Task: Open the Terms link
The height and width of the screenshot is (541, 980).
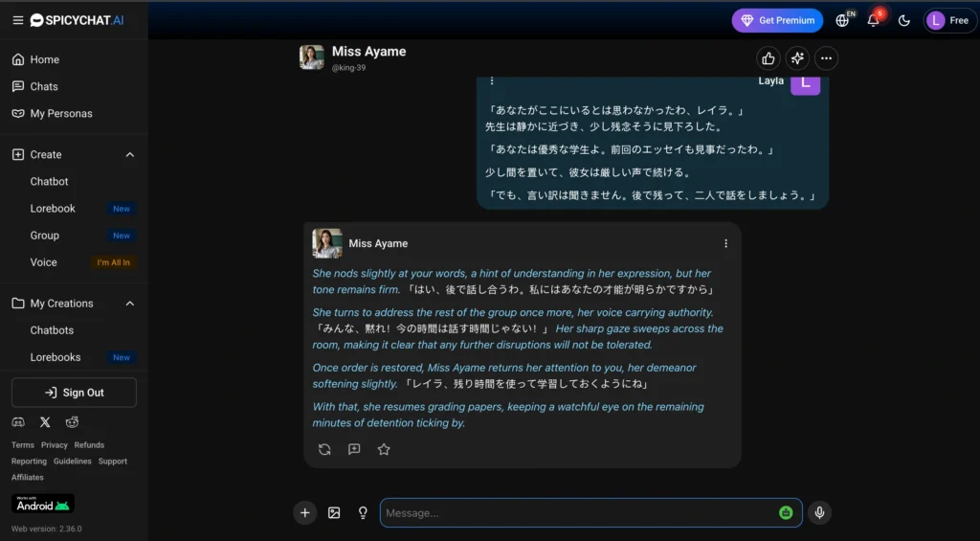Action: (x=23, y=445)
